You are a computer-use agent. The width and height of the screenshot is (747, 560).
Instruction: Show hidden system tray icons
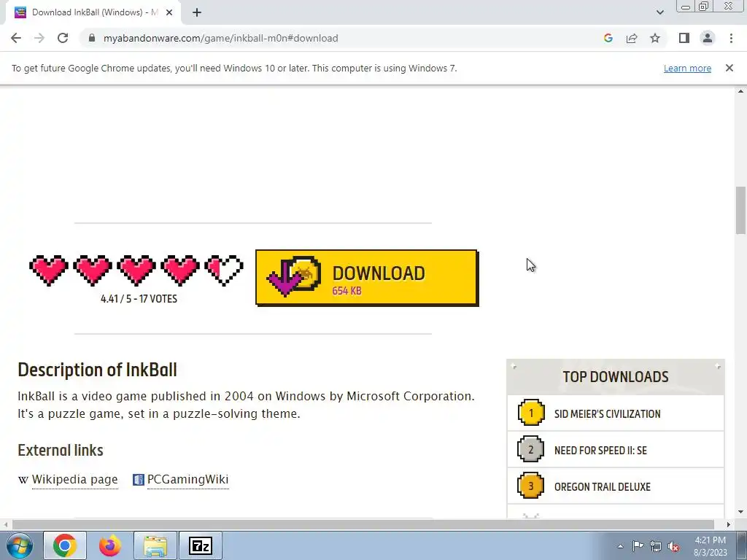[x=620, y=546]
